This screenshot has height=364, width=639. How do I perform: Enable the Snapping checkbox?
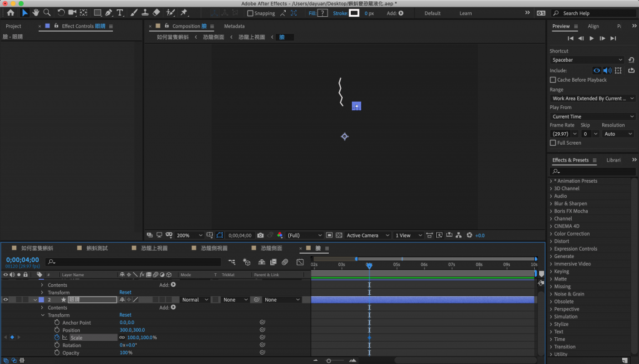pyautogui.click(x=250, y=13)
